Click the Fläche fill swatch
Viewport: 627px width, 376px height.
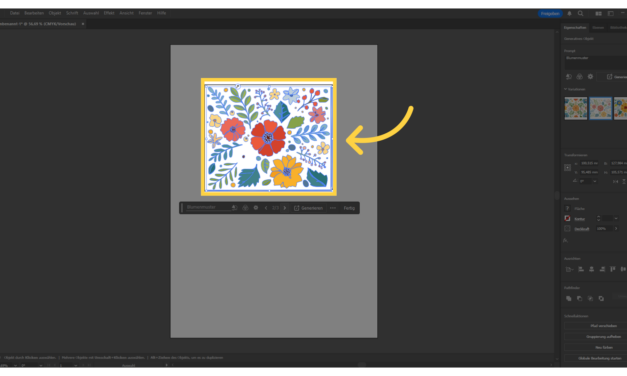tap(567, 208)
